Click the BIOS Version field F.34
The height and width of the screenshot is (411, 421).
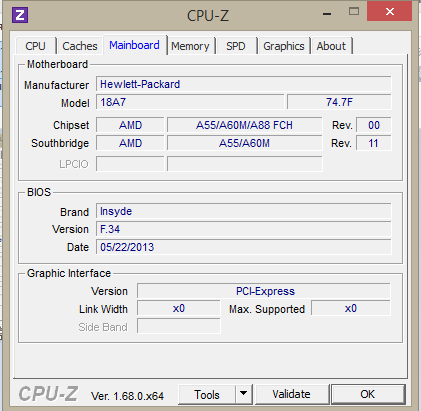coord(244,229)
